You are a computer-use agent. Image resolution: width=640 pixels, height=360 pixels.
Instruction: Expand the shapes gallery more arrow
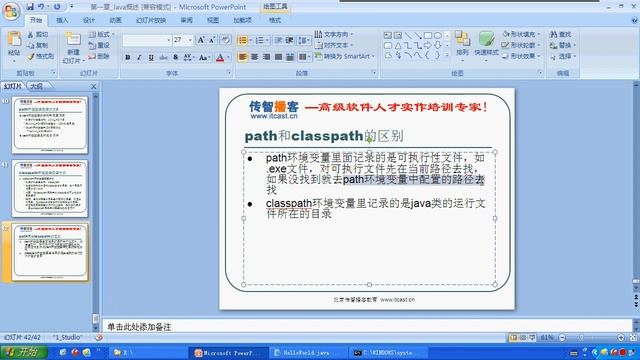[x=447, y=55]
